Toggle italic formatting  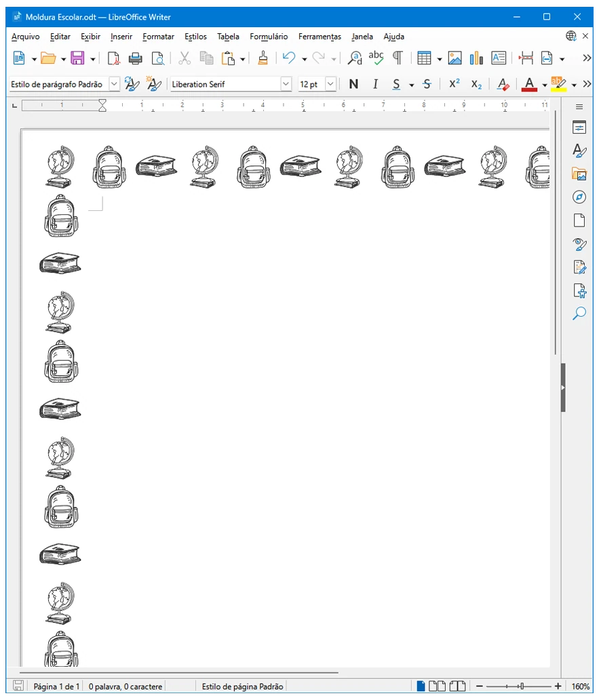pos(375,84)
